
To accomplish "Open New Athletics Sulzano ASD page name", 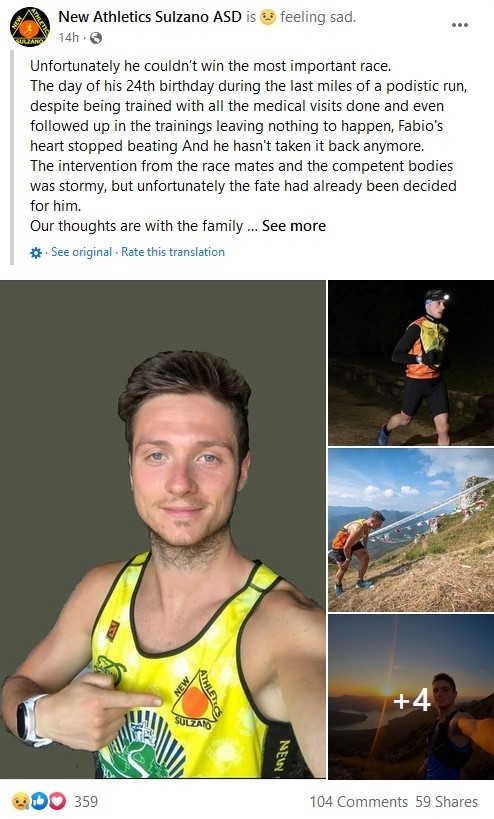I will 150,17.
